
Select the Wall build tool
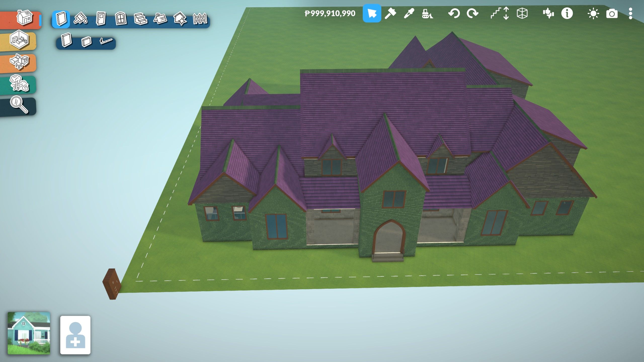coord(61,19)
